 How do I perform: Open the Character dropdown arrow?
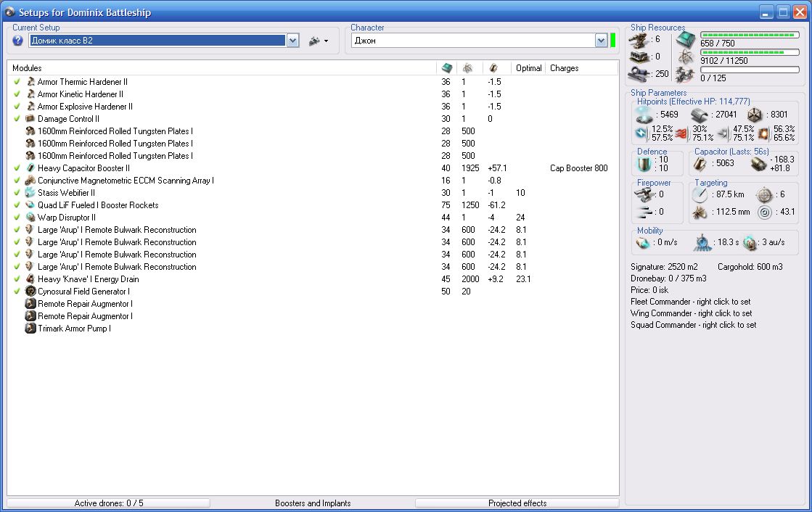pyautogui.click(x=601, y=41)
